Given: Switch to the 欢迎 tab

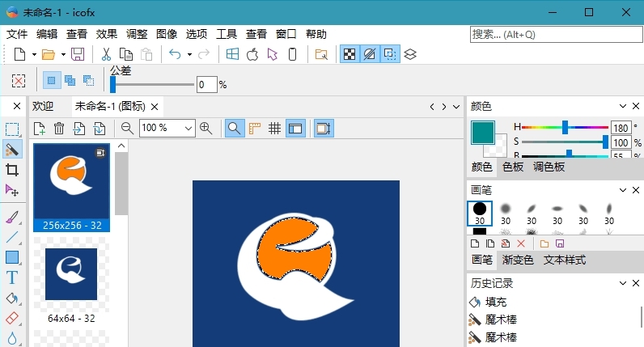Looking at the screenshot, I should [43, 106].
